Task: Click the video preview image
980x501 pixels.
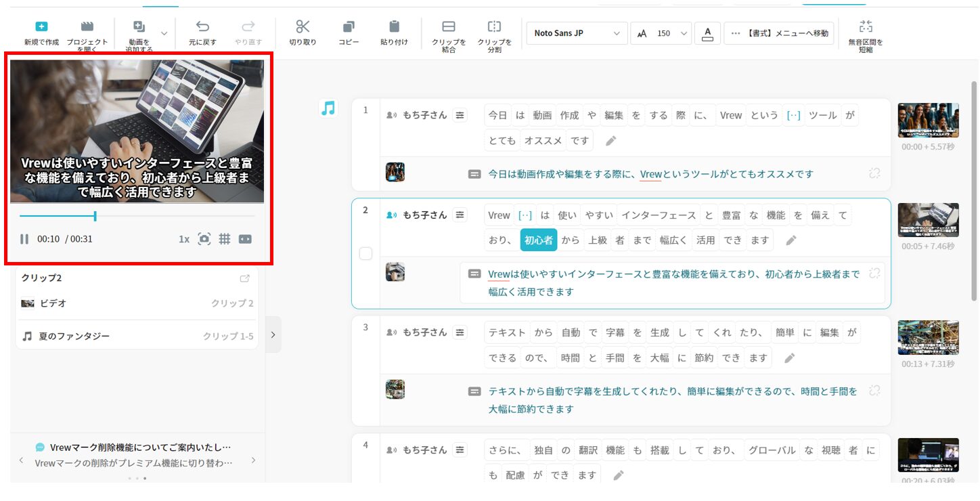Action: 137,131
